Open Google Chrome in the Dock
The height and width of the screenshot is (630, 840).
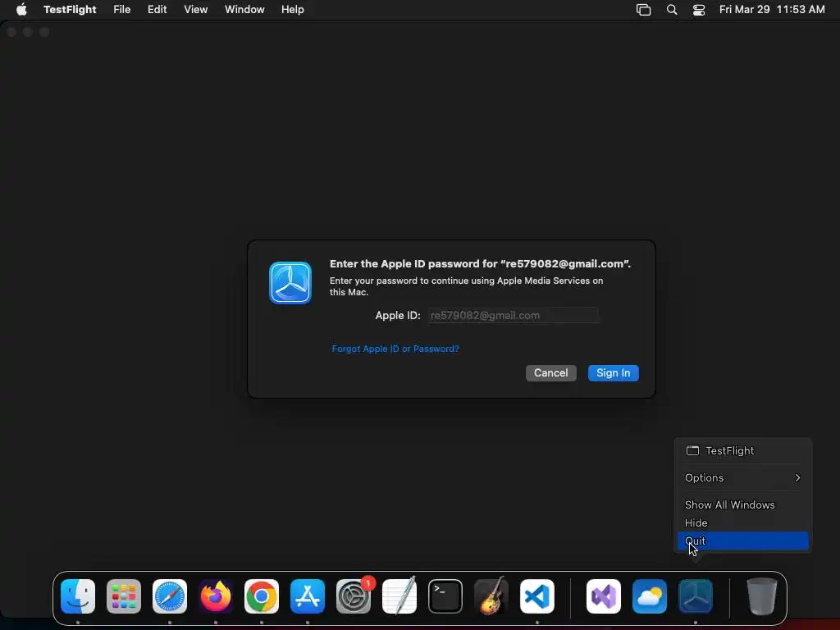point(262,596)
